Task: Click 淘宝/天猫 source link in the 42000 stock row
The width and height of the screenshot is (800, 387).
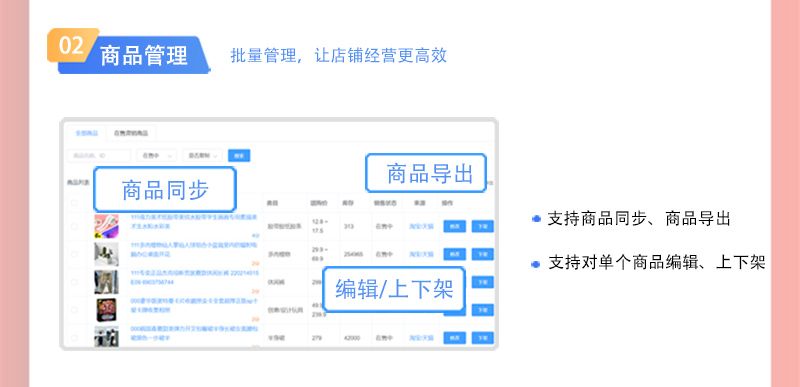Action: pyautogui.click(x=421, y=338)
